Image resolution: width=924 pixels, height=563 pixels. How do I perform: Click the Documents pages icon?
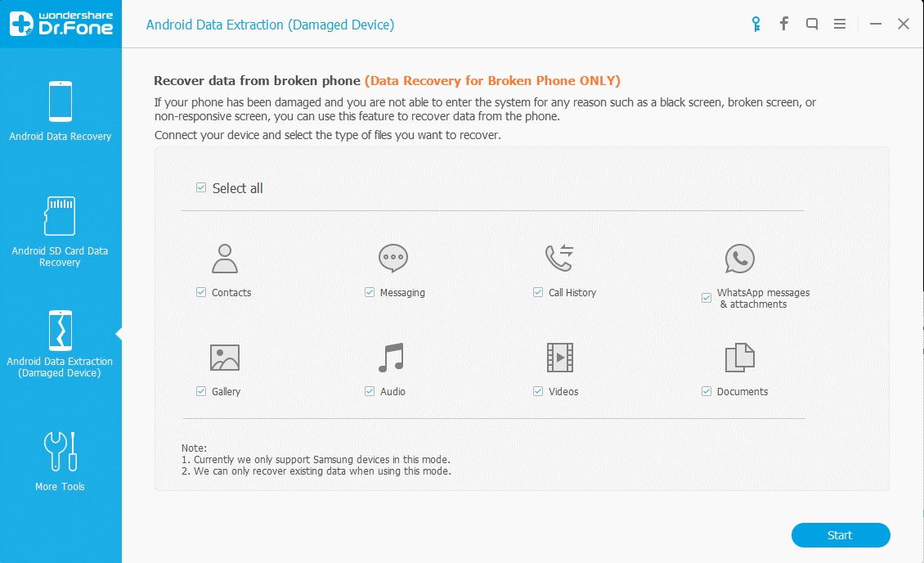[x=739, y=358]
